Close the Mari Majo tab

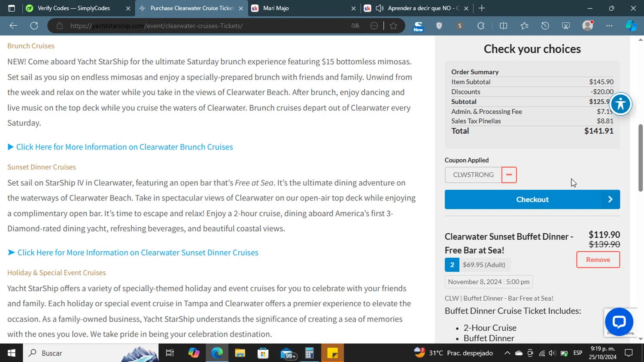click(353, 8)
